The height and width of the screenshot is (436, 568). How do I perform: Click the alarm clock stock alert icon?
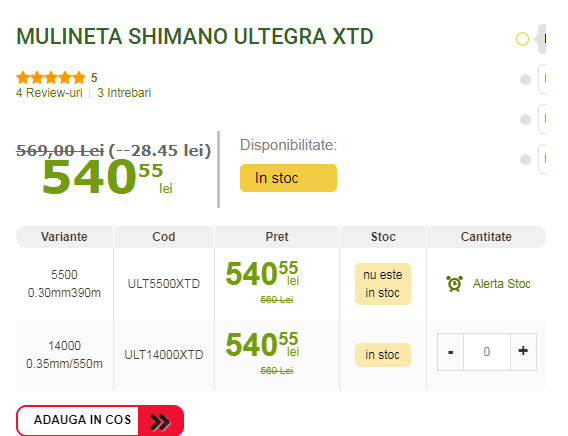[454, 284]
